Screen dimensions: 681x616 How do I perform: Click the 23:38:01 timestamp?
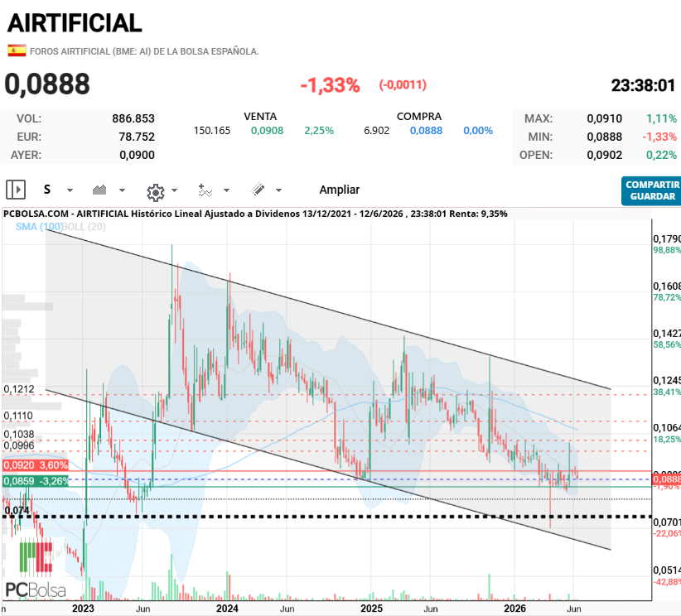pos(643,85)
